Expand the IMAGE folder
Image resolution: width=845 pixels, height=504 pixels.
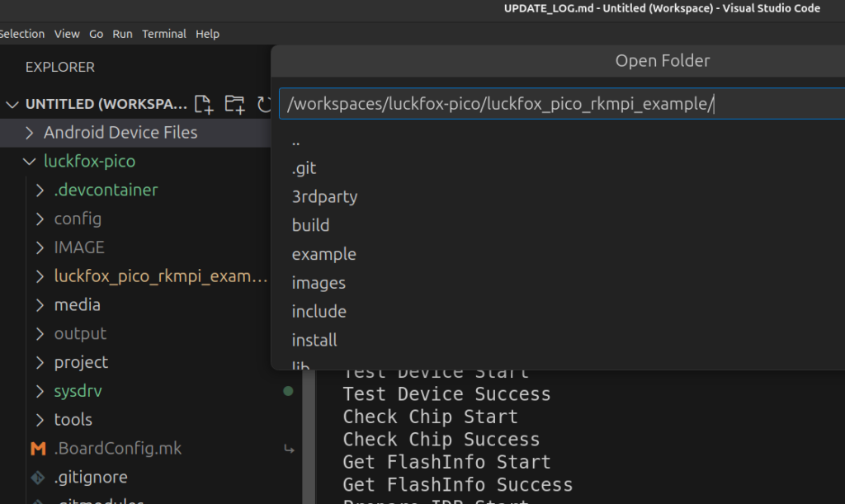[40, 247]
